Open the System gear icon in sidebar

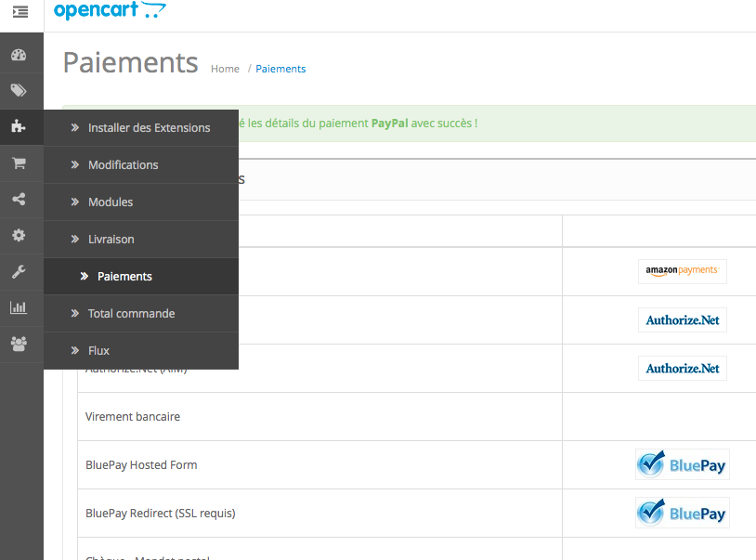pos(19,235)
